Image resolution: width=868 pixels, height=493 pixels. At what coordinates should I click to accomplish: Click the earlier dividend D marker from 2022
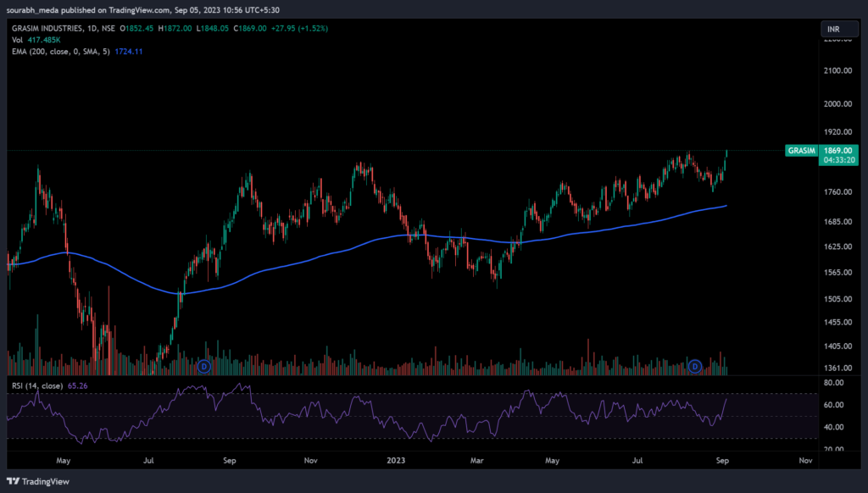pos(204,366)
